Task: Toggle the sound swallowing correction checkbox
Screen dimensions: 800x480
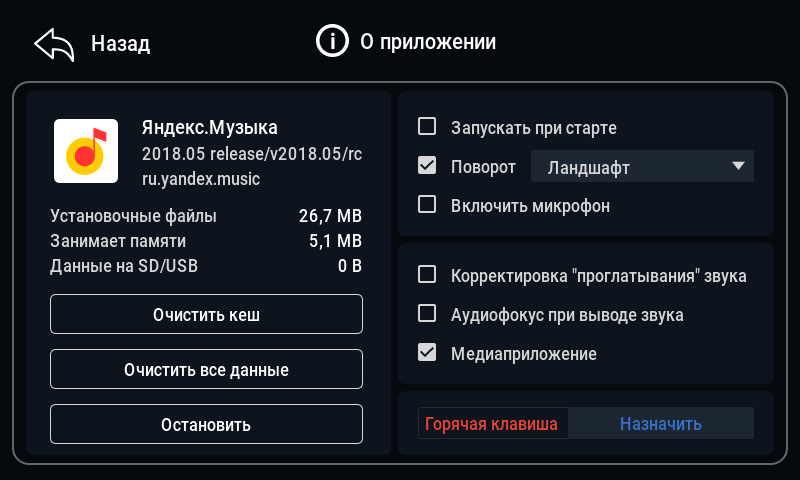Action: (x=427, y=275)
